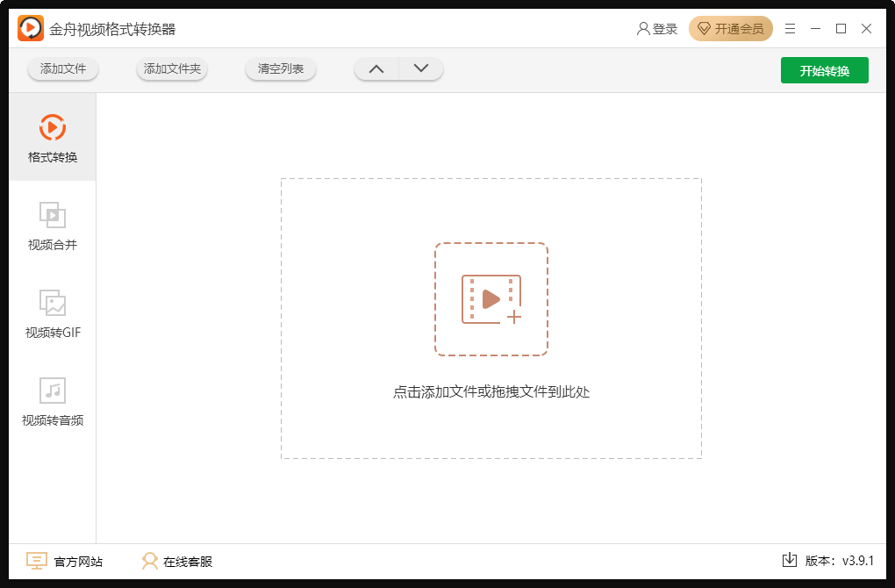
Task: Open the 视频转音频 audio extraction tool
Action: point(54,402)
